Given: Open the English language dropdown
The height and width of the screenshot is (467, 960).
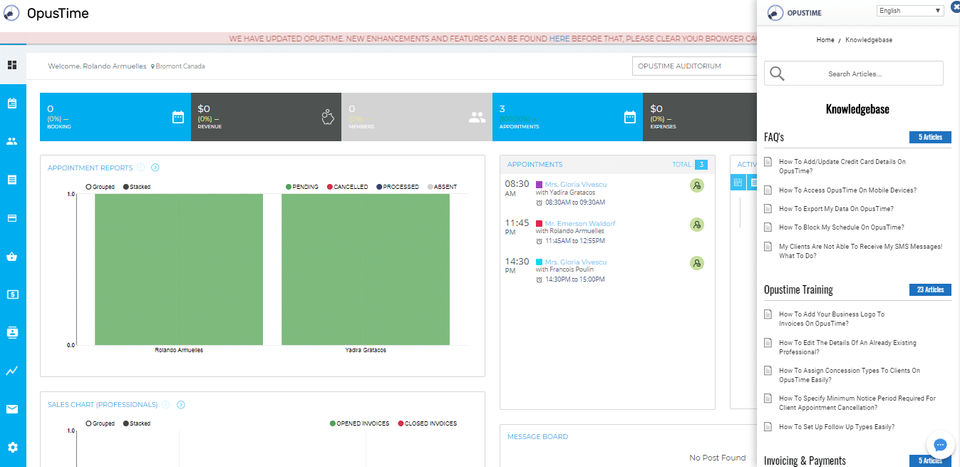Looking at the screenshot, I should coord(910,11).
